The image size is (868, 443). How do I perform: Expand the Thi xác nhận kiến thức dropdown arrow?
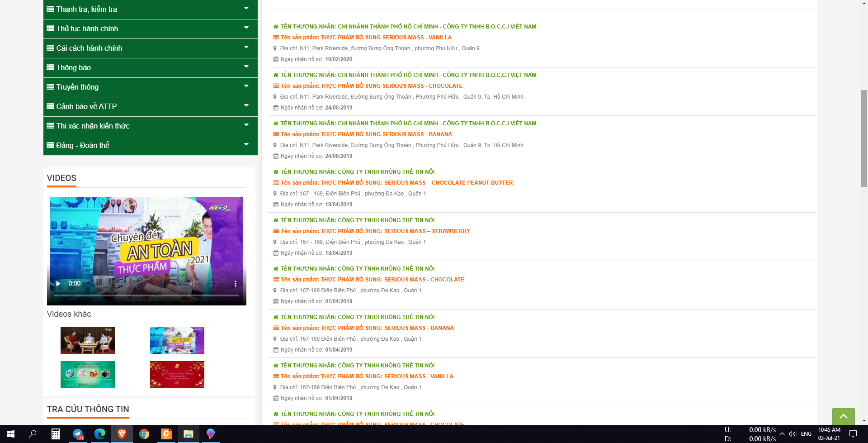(x=246, y=125)
